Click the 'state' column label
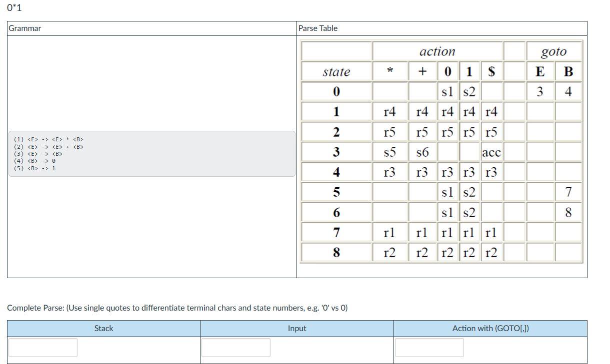The image size is (610, 364). 335,71
